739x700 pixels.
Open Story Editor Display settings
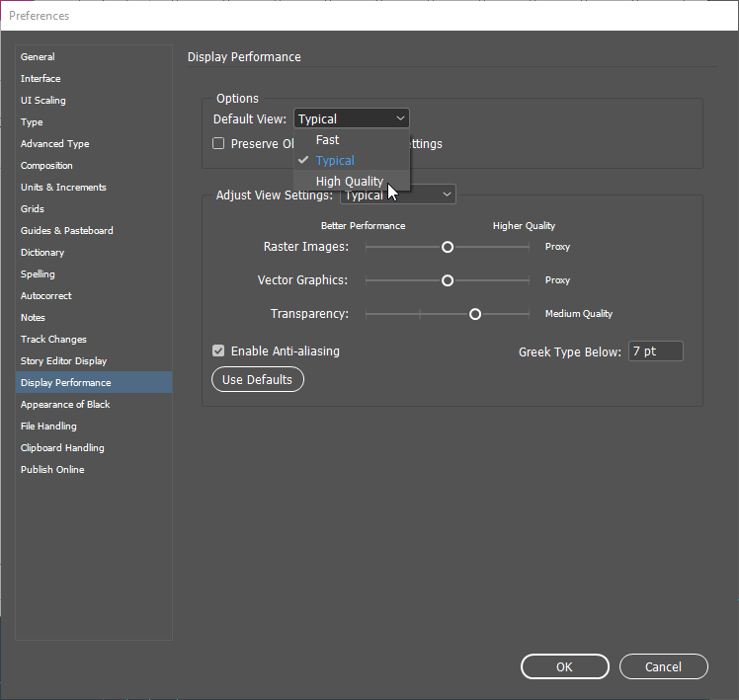click(93, 360)
